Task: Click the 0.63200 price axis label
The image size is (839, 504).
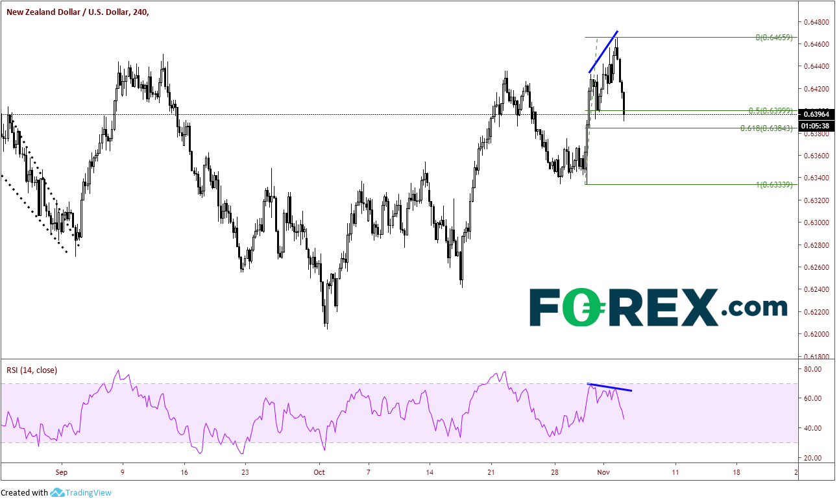Action: (815, 200)
